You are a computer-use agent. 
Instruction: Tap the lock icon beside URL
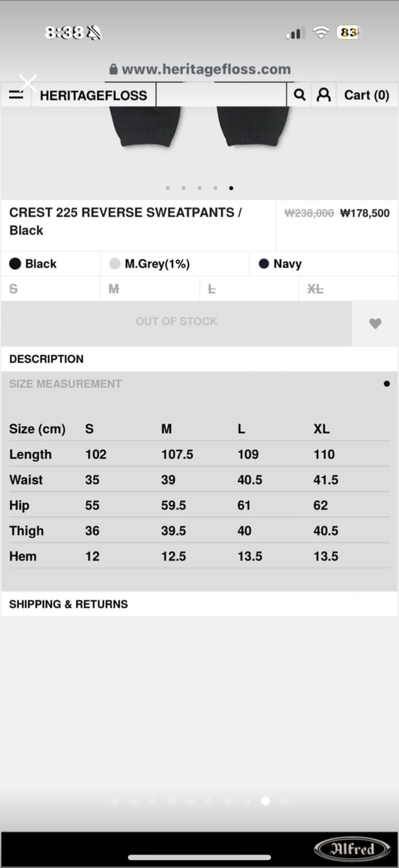113,69
